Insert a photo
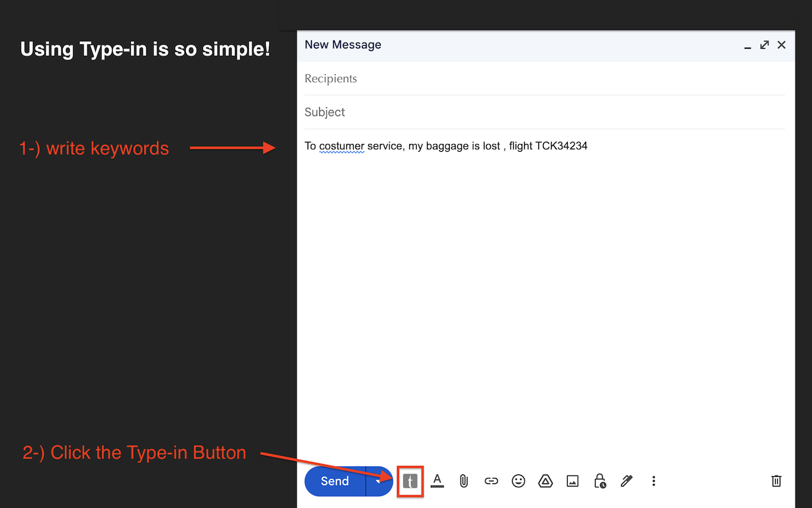Image resolution: width=812 pixels, height=508 pixels. 573,481
